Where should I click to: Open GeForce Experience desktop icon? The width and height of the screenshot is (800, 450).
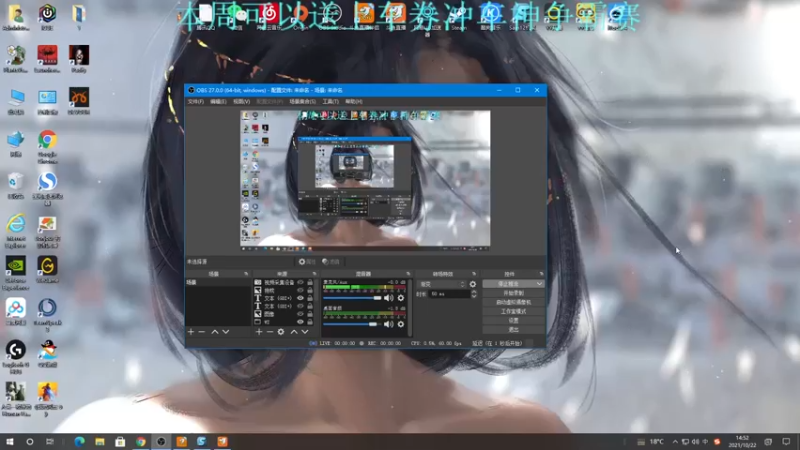(x=16, y=273)
